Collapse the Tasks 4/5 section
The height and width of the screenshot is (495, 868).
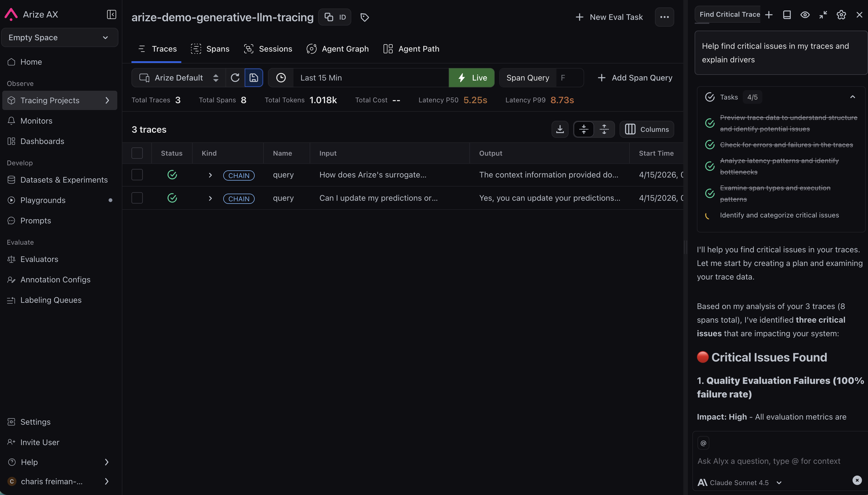click(x=852, y=97)
